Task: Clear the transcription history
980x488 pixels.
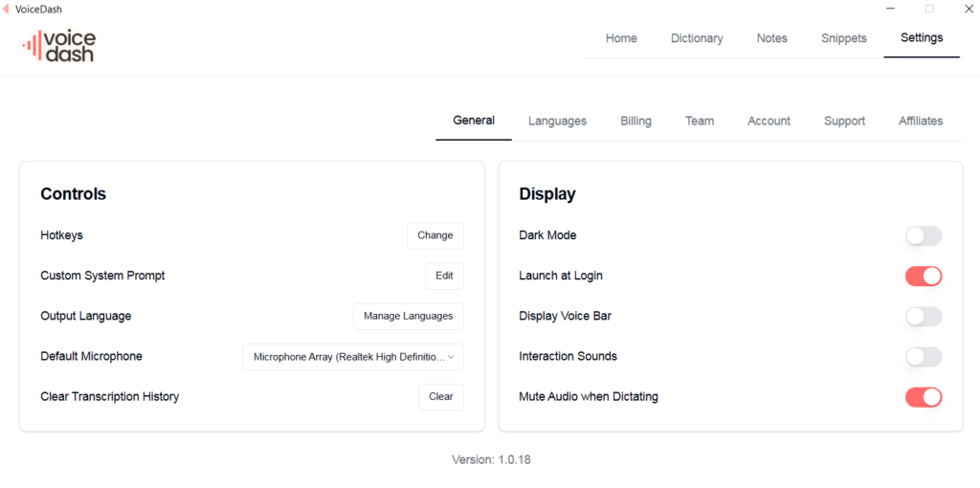Action: click(x=440, y=396)
